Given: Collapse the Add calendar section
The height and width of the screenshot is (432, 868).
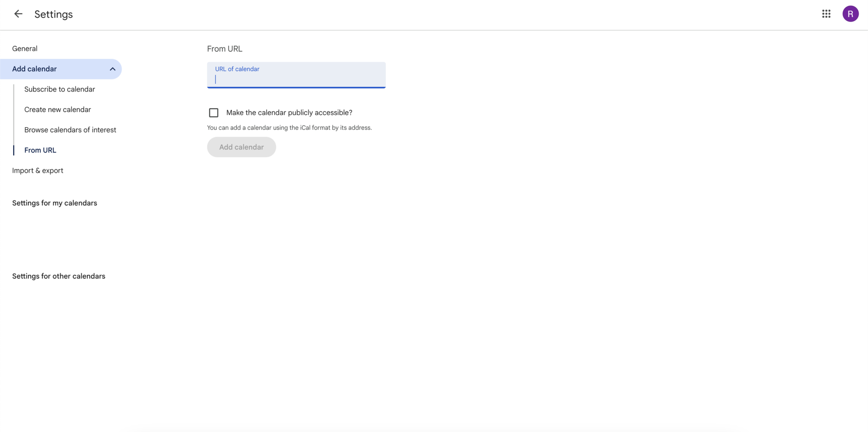Looking at the screenshot, I should point(112,69).
